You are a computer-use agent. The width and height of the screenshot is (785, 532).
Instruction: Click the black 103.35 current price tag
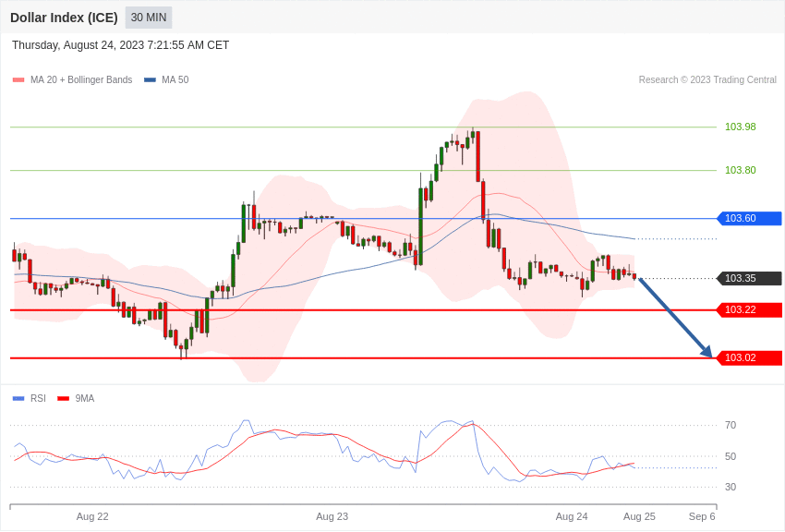[x=750, y=278]
